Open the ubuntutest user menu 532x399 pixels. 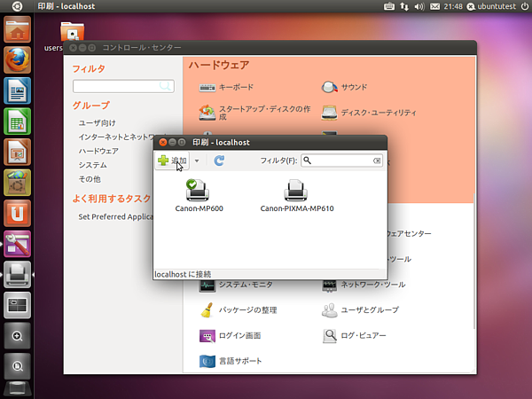point(491,6)
